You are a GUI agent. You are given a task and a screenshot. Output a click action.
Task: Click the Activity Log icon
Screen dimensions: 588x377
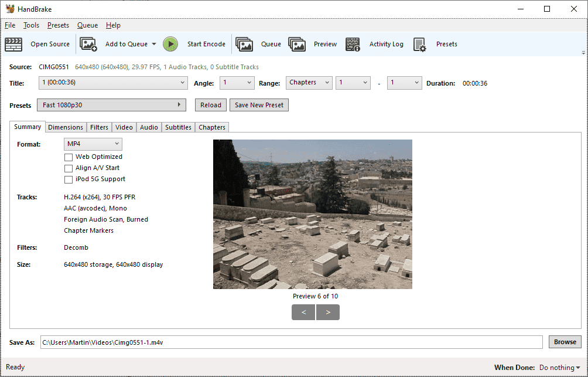point(353,45)
